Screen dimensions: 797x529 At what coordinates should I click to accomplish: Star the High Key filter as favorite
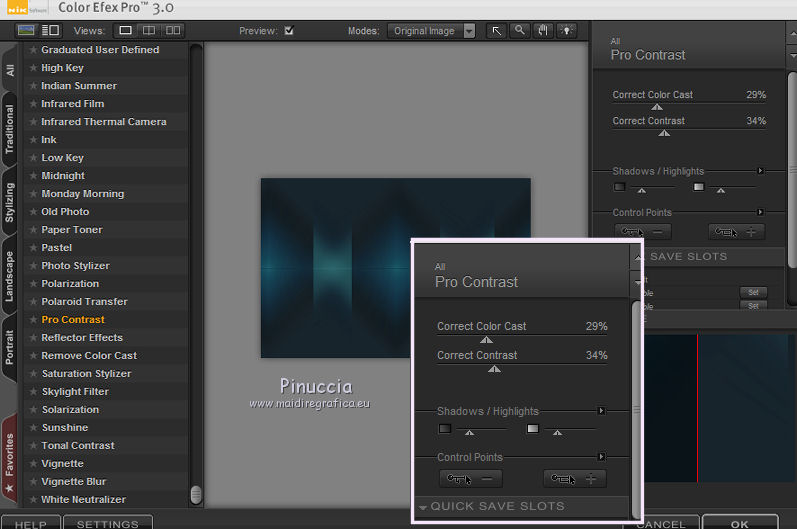tap(33, 68)
